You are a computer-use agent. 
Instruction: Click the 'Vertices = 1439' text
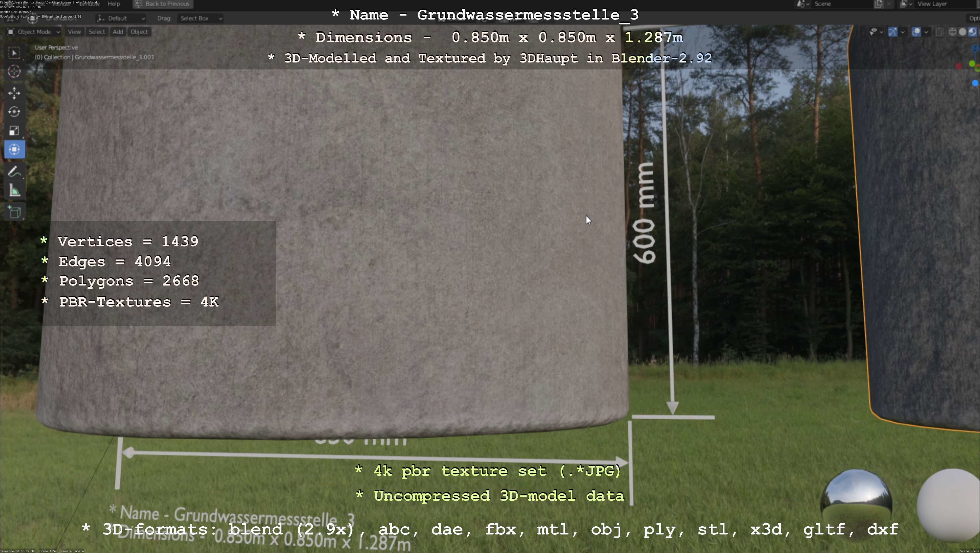(x=128, y=241)
